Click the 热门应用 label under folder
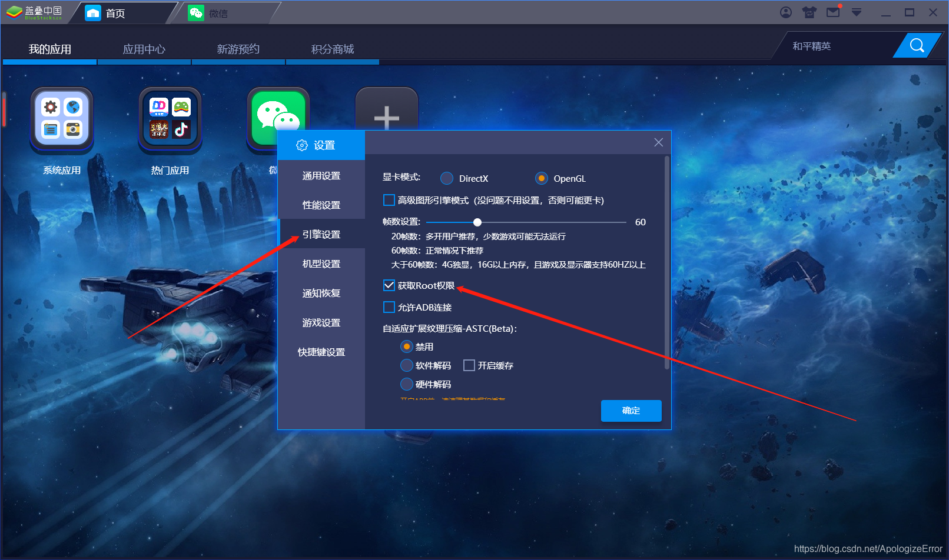 170,171
